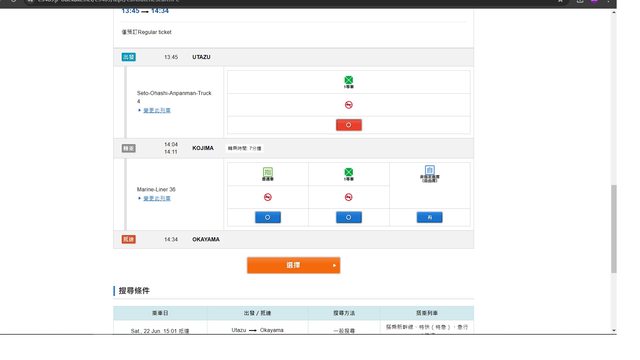Viewport: 640px width, 360px height.
Task: Click the red arrival badge beside Okayama
Action: click(x=129, y=239)
